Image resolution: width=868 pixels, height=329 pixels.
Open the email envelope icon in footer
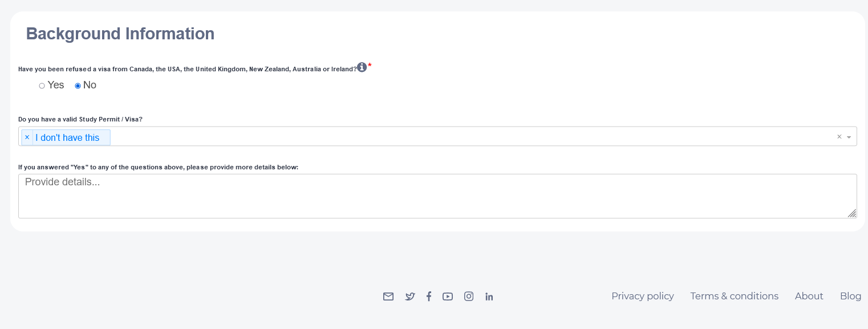[388, 296]
